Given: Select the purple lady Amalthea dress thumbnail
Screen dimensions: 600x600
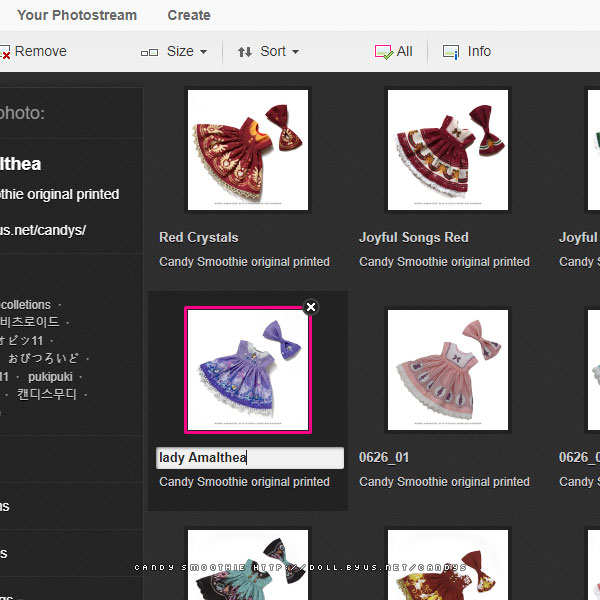Looking at the screenshot, I should [248, 370].
